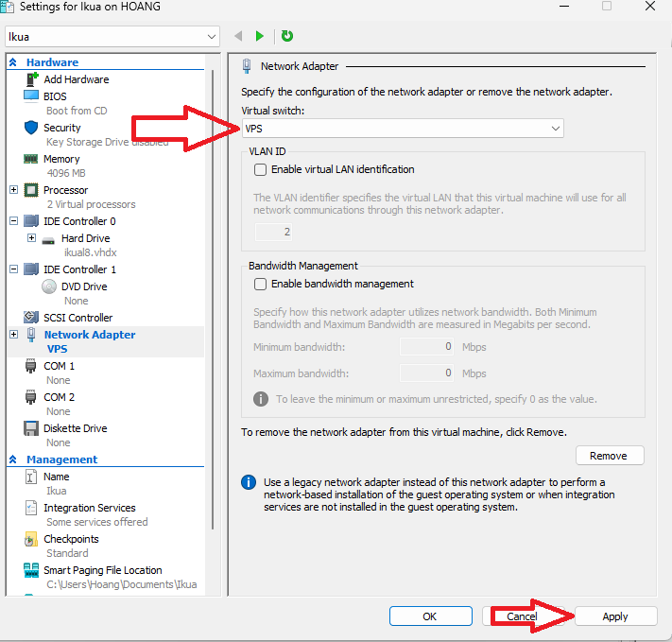672x642 pixels.
Task: Select the Add Hardware tree item
Action: pos(77,79)
